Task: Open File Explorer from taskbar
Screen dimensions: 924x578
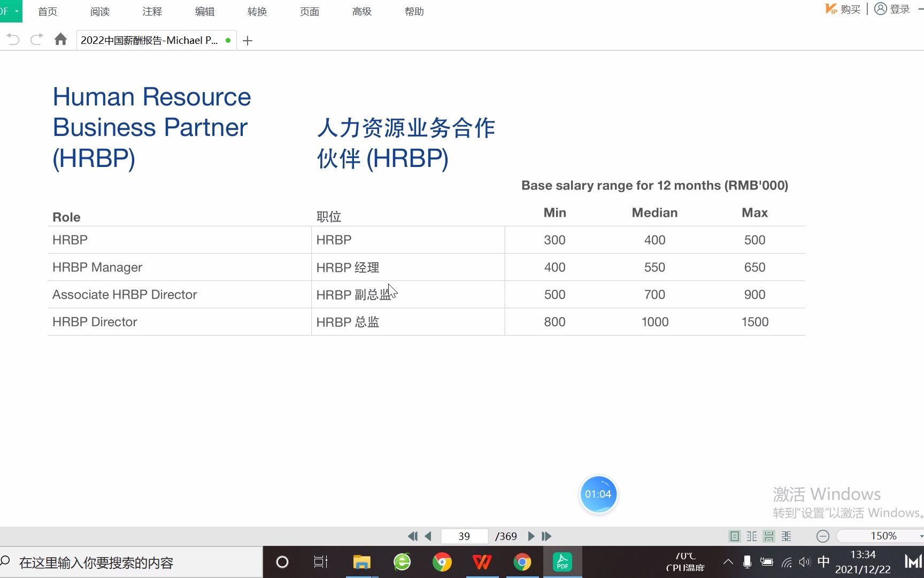Action: pos(362,562)
